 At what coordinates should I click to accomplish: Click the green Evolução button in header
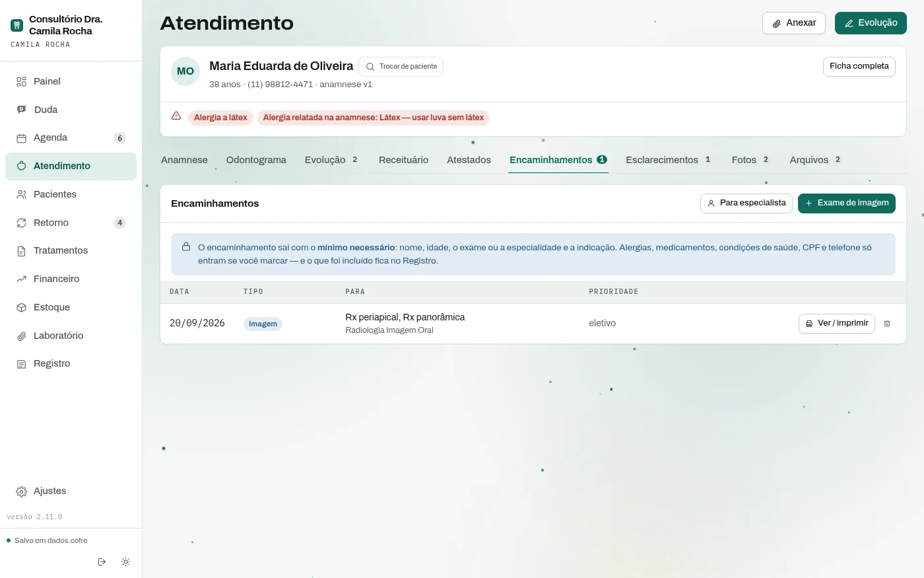tap(871, 23)
